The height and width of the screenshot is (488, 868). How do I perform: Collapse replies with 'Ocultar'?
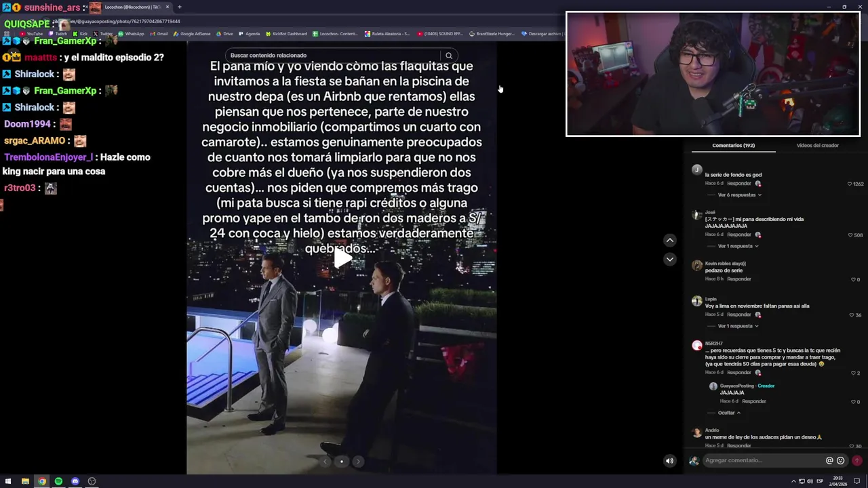[729, 413]
